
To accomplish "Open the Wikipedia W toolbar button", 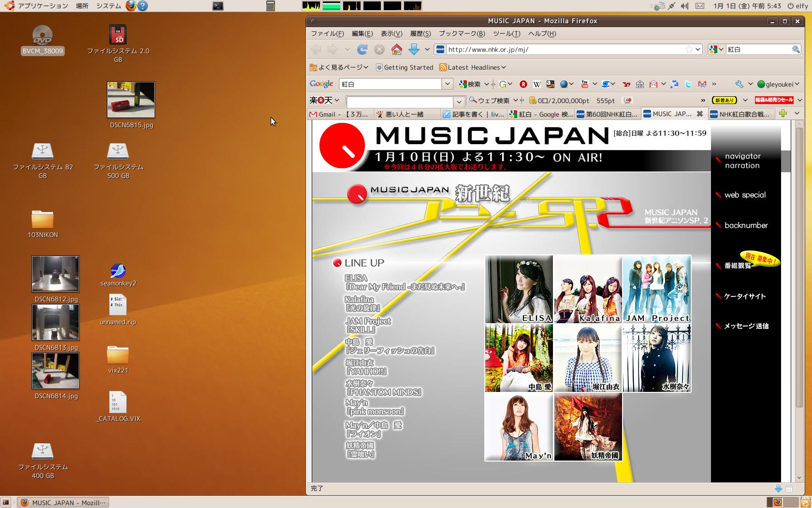I will [x=536, y=84].
